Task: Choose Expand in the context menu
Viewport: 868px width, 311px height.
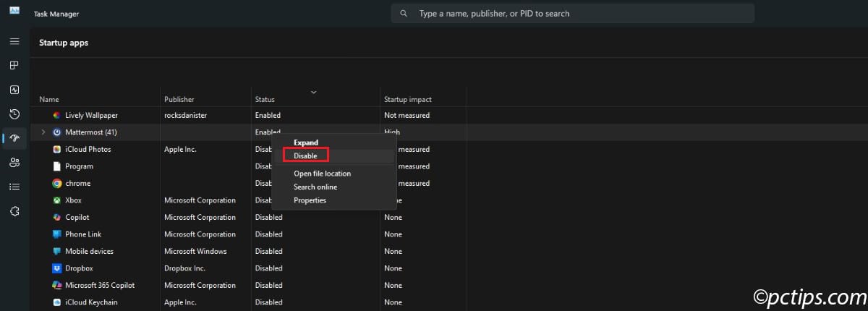Action: click(306, 142)
